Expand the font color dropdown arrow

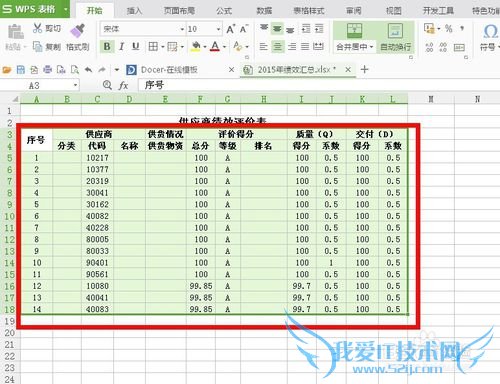tap(225, 47)
